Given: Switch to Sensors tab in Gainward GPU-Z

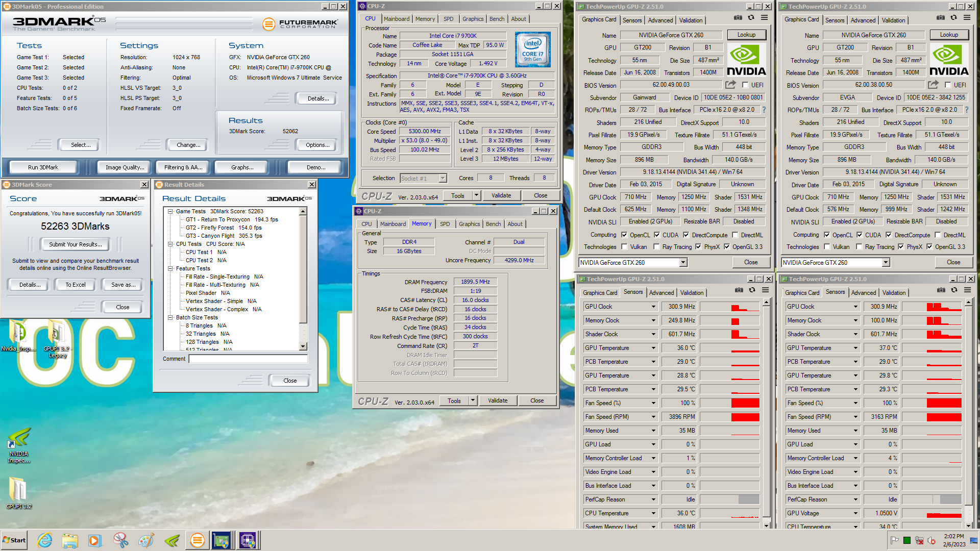Looking at the screenshot, I should tap(632, 20).
